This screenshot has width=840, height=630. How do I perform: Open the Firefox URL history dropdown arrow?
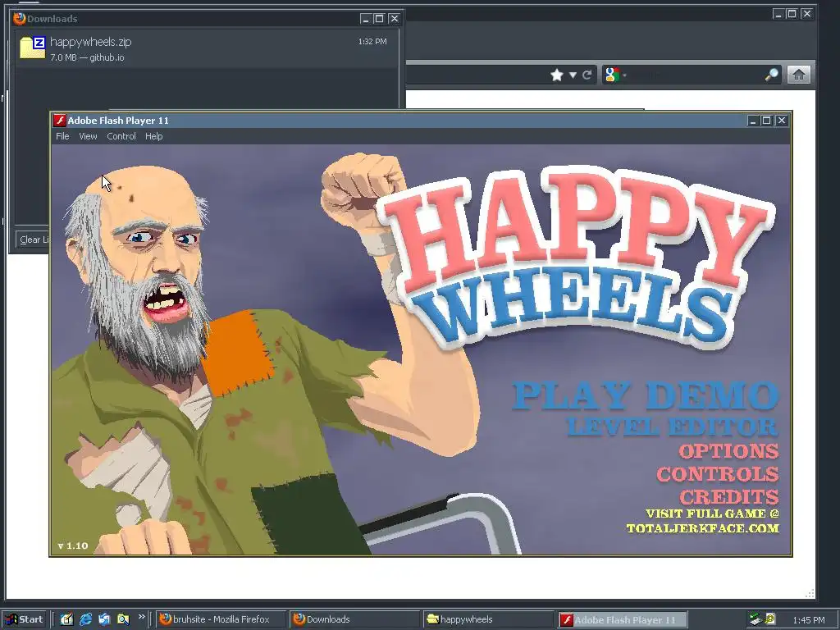tap(573, 75)
